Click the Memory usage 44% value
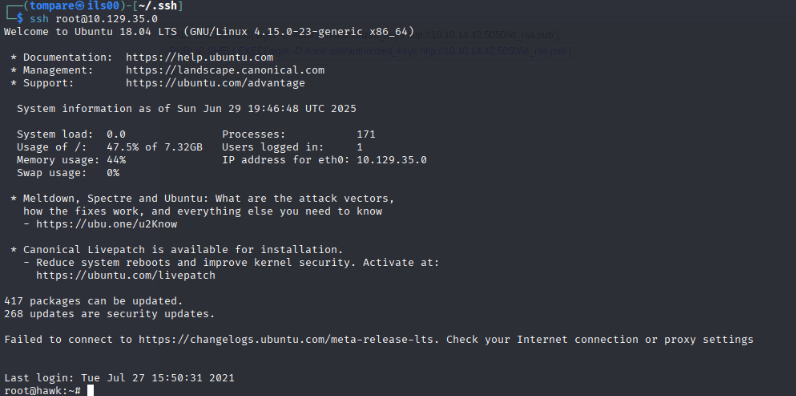 116,160
